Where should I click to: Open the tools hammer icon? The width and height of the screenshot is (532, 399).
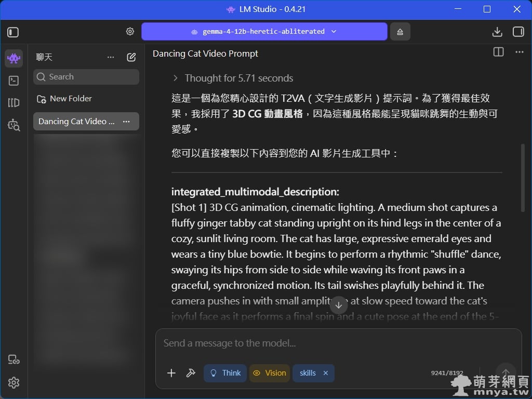(x=191, y=373)
